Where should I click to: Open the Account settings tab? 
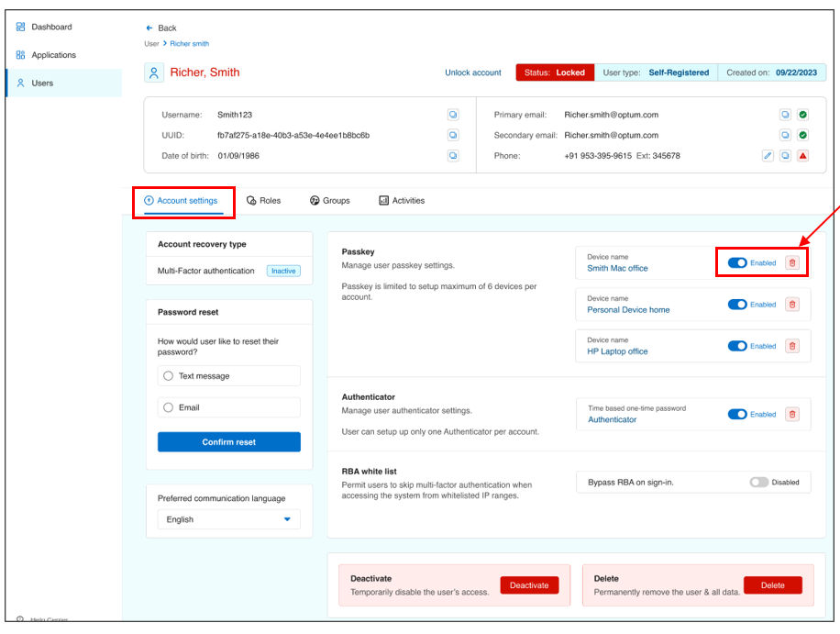[x=181, y=200]
